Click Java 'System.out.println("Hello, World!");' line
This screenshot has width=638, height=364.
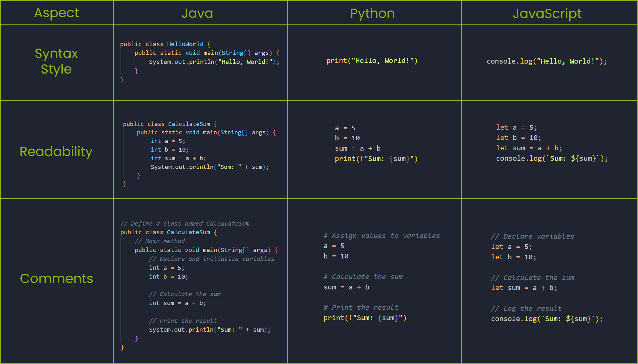click(x=214, y=62)
